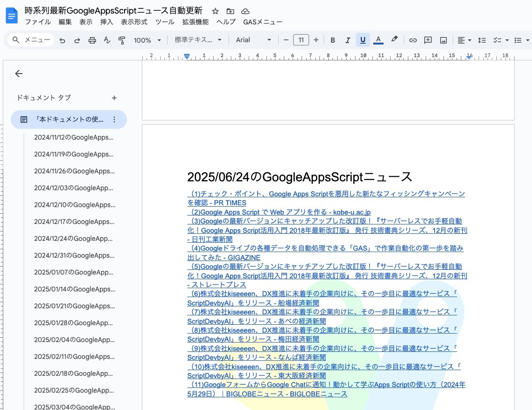Viewport: 532px width, 410px height.
Task: Open the highlight color pen
Action: [394, 39]
